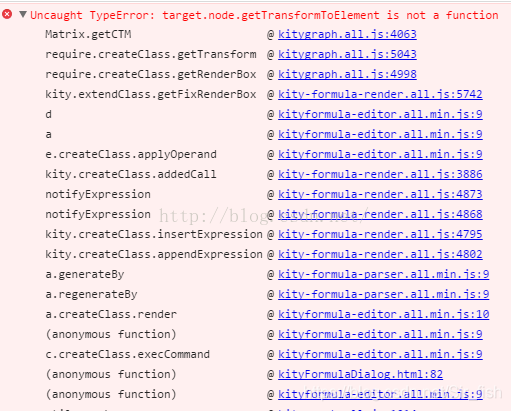
Task: Open link beside frame d
Action: (x=380, y=114)
